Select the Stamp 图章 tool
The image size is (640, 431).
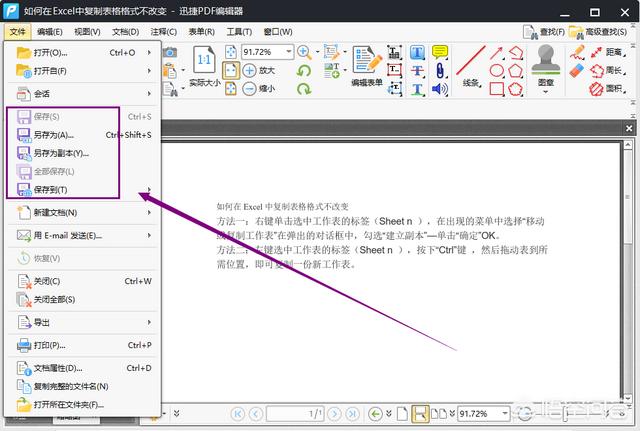pyautogui.click(x=545, y=65)
